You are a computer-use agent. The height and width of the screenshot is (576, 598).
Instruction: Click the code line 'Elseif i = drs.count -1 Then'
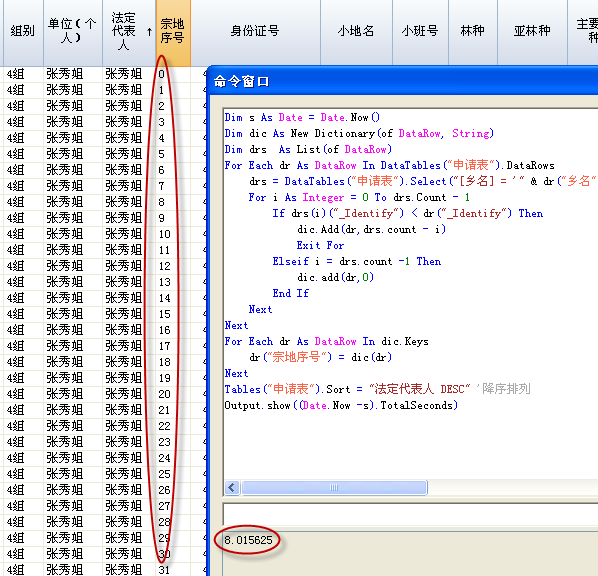(357, 261)
